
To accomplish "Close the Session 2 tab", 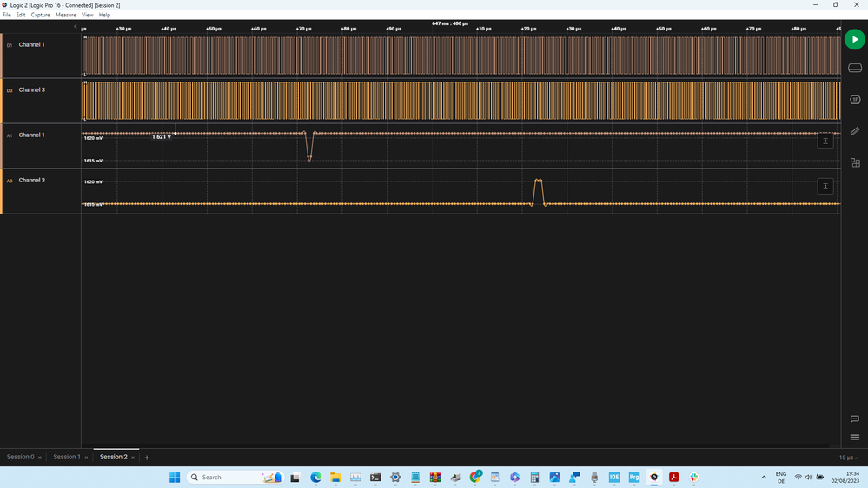I will click(x=133, y=458).
